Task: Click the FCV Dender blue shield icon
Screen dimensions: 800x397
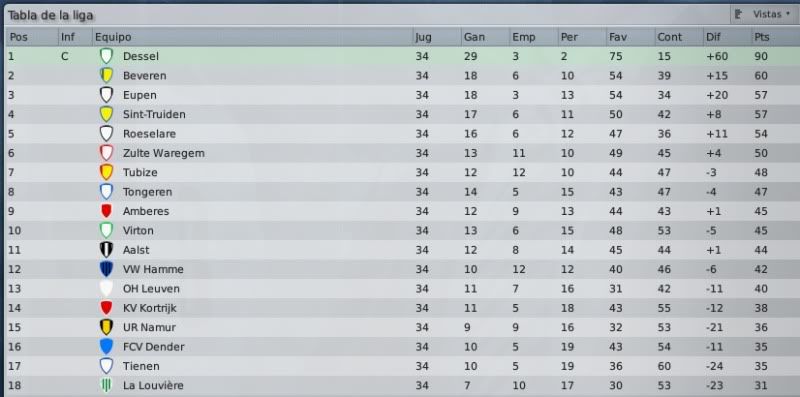Action: click(106, 347)
